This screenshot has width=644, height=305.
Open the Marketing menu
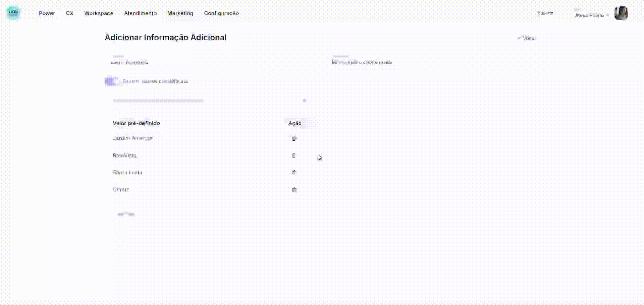pos(180,13)
